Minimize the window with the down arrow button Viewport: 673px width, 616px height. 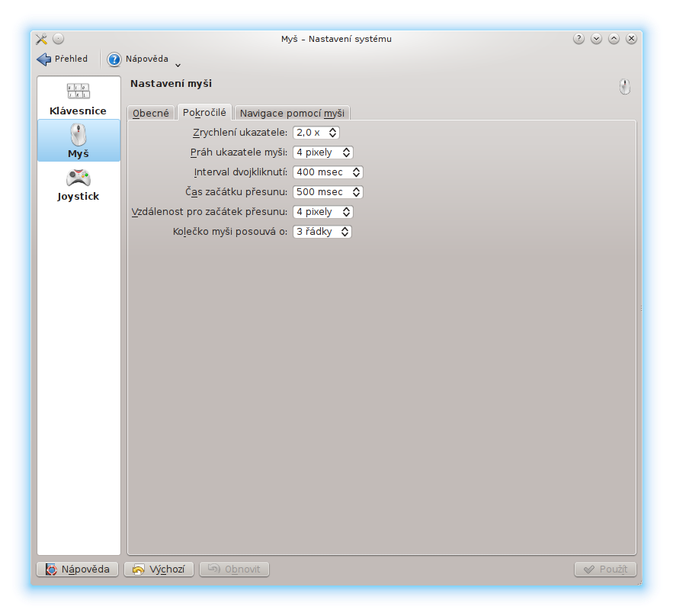[x=596, y=39]
